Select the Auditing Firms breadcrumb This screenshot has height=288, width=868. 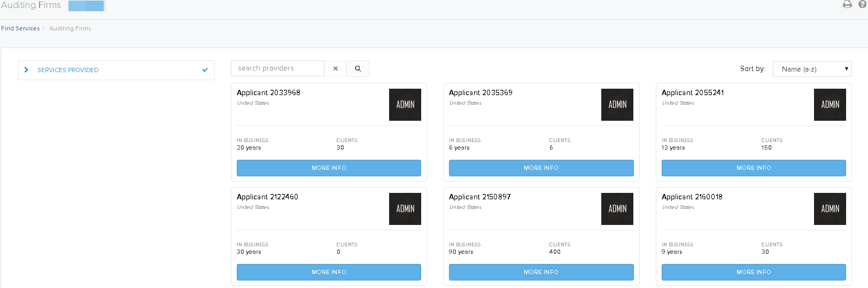pyautogui.click(x=70, y=28)
